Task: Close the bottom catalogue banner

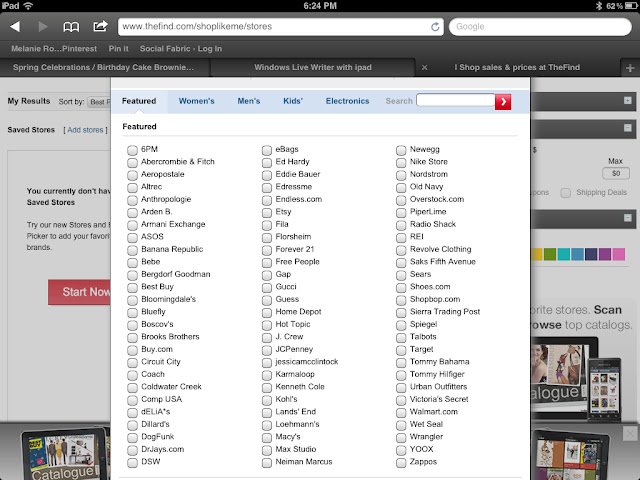Action: click(x=629, y=432)
